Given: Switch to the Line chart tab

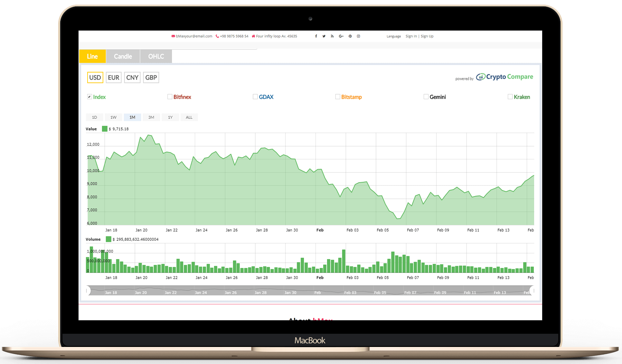Looking at the screenshot, I should tap(92, 56).
